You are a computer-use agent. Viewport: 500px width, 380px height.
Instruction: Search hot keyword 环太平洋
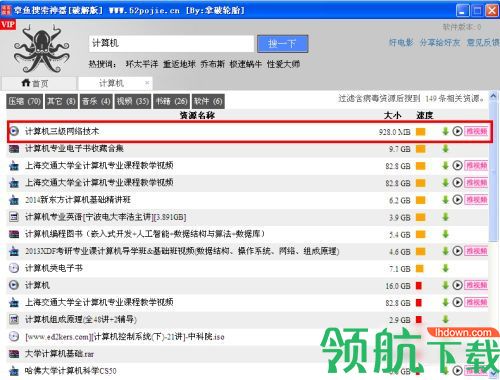coord(142,64)
